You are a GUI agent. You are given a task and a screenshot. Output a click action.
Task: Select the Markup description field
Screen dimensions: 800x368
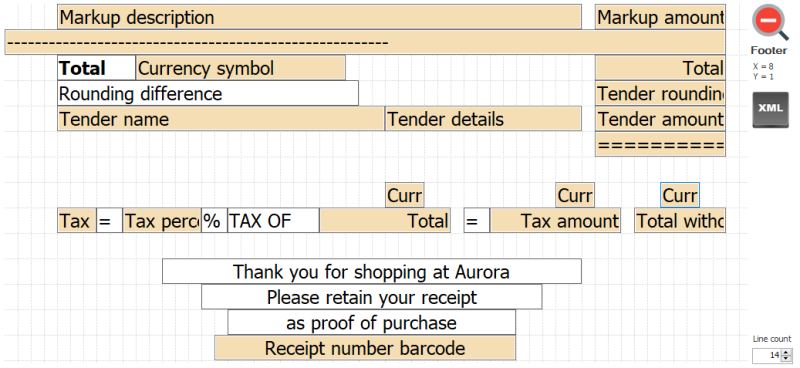coord(319,17)
